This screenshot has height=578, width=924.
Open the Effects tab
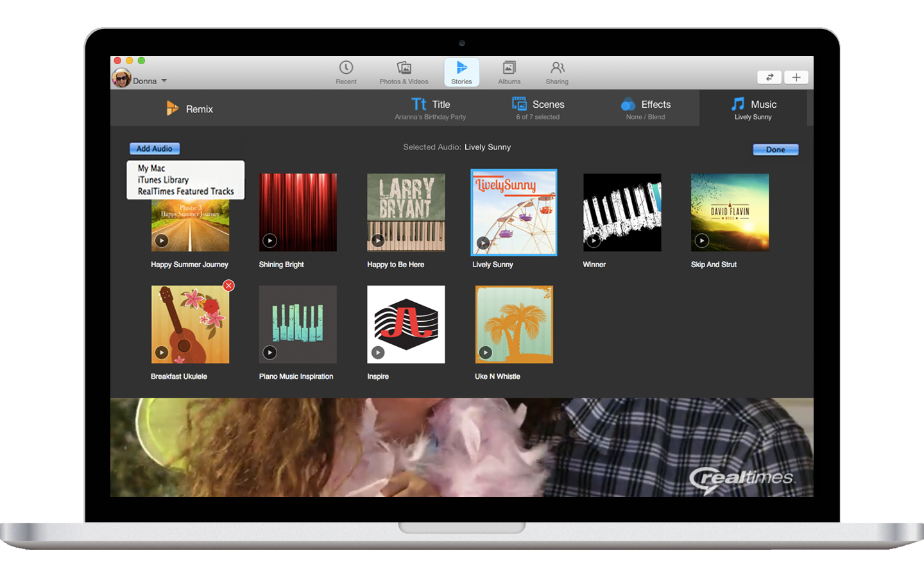coord(646,109)
